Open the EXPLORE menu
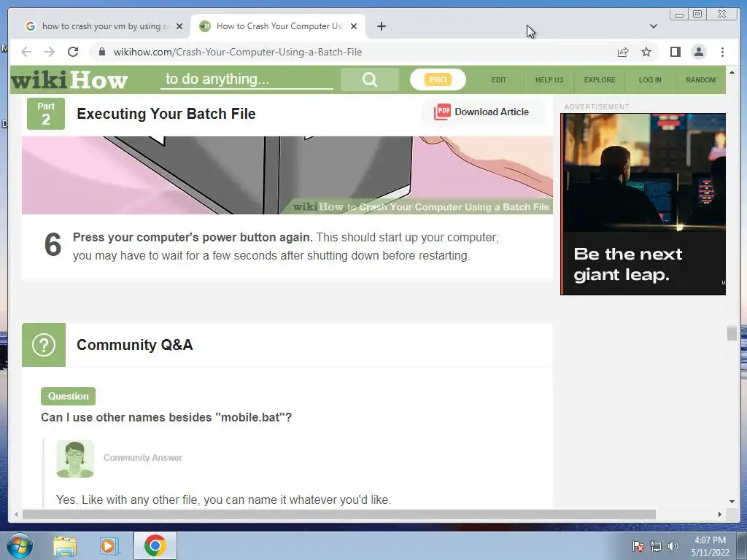 click(600, 80)
